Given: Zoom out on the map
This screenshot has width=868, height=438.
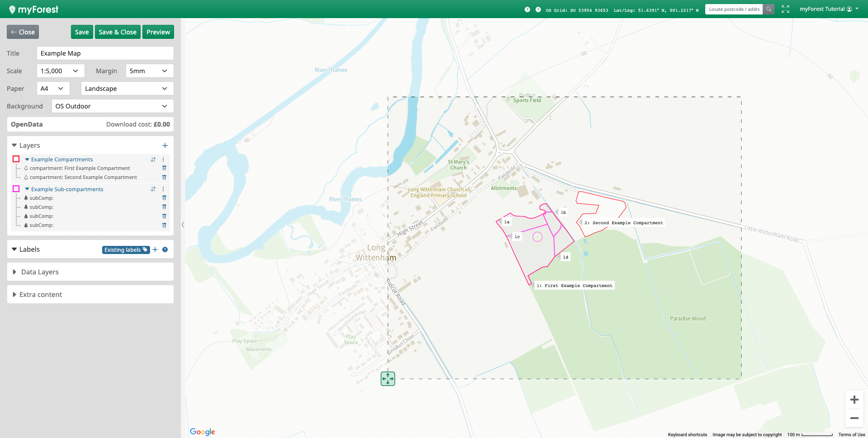Looking at the screenshot, I should pos(854,418).
